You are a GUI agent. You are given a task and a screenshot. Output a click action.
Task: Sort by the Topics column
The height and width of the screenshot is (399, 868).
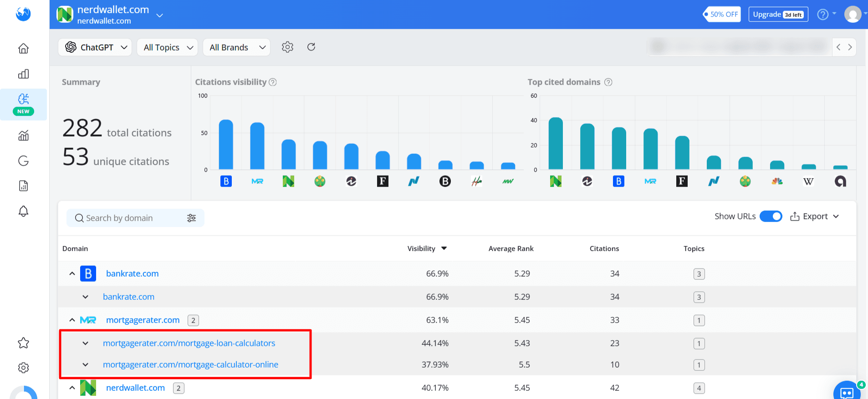pos(694,248)
